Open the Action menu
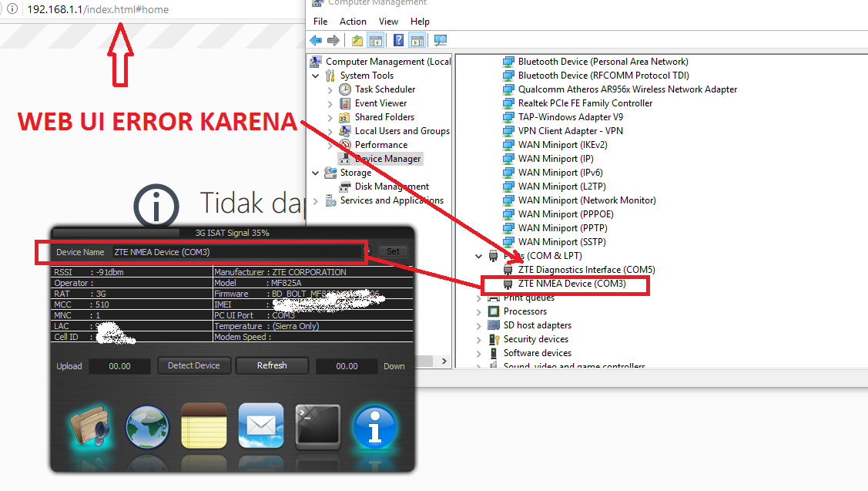 pyautogui.click(x=353, y=21)
